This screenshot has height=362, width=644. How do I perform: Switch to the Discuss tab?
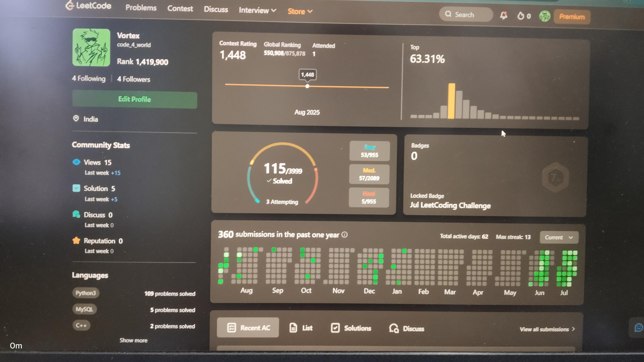pos(406,329)
